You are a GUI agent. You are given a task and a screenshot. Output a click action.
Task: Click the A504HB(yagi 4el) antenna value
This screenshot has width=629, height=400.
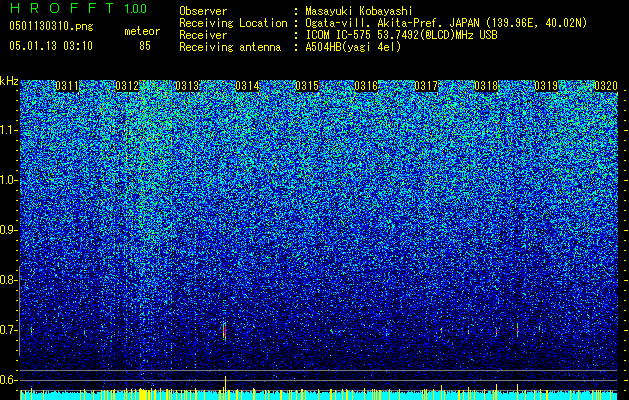coord(353,47)
